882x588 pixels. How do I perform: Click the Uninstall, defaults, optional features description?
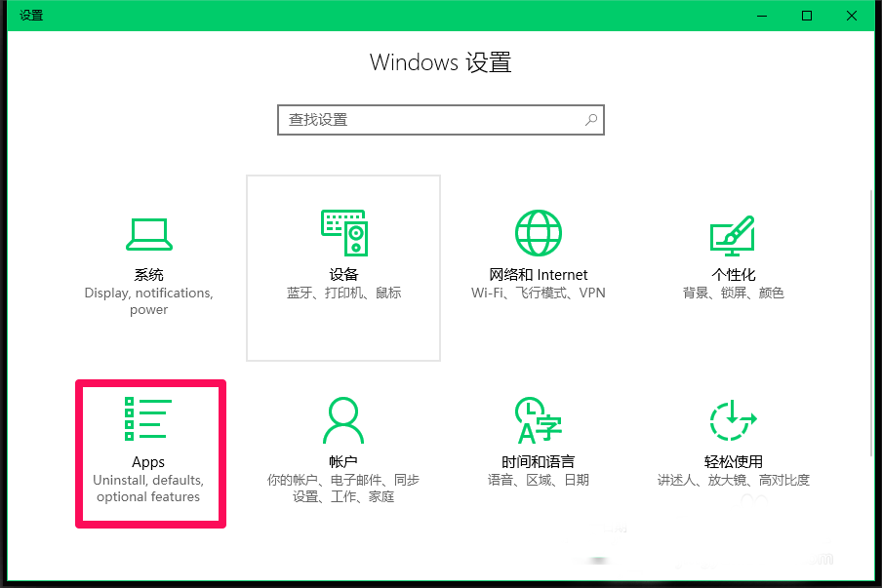pyautogui.click(x=148, y=489)
